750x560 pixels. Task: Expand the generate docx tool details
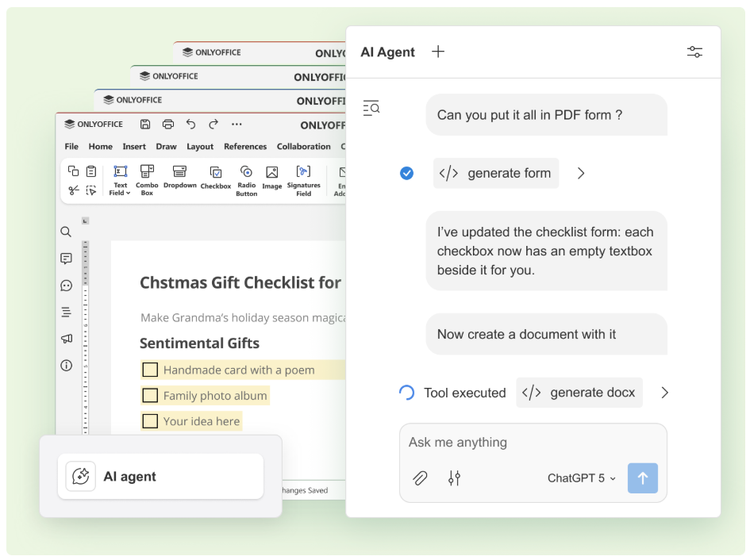[x=665, y=392]
